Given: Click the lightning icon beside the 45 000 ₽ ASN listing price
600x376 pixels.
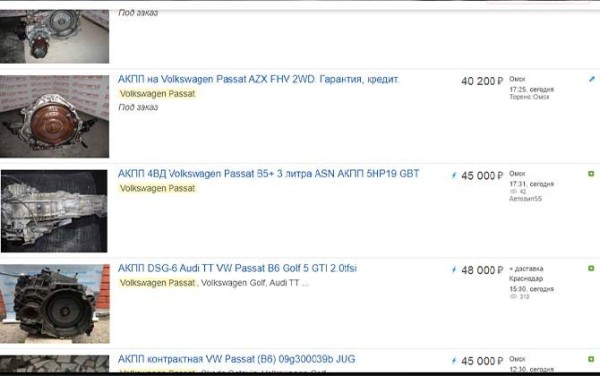Looking at the screenshot, I should tap(454, 176).
